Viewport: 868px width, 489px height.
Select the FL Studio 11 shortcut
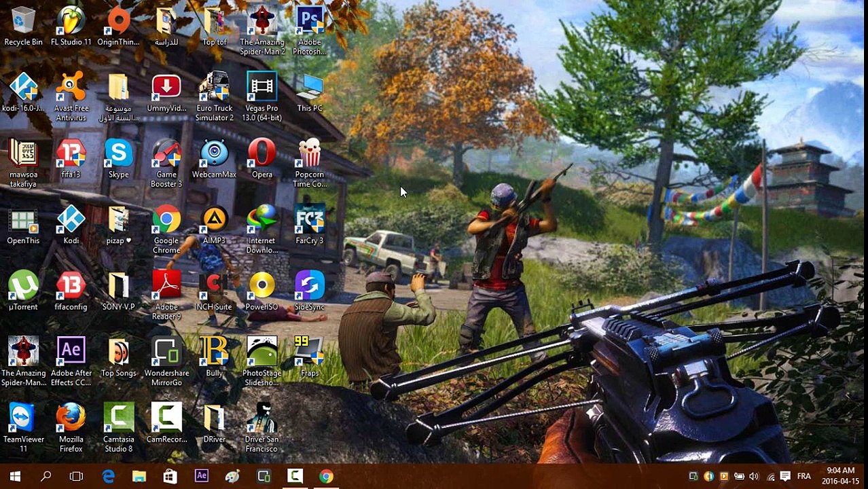coord(71,27)
